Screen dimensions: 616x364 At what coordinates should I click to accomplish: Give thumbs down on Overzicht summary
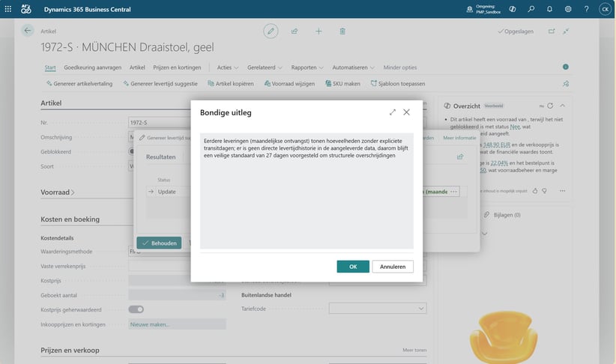(545, 191)
